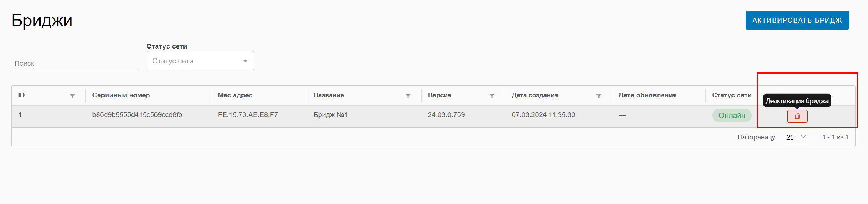
Task: Open filter icon in Версия column
Action: 492,96
